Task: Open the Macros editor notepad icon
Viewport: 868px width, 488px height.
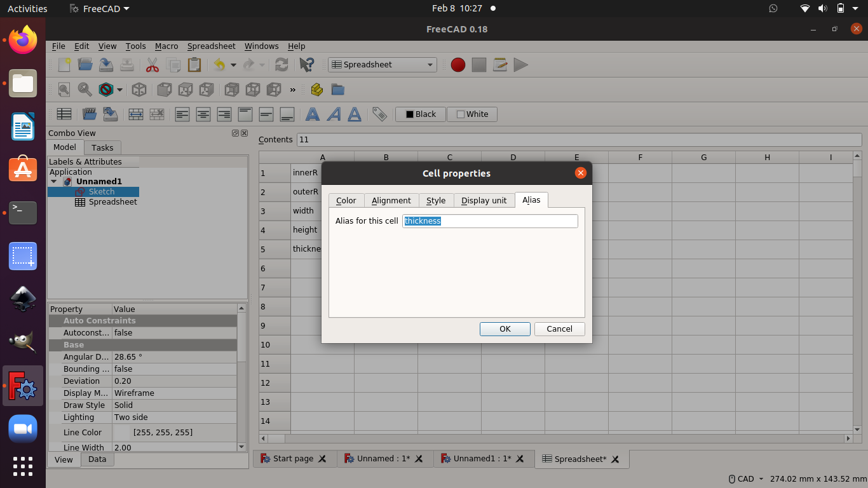Action: click(500, 65)
